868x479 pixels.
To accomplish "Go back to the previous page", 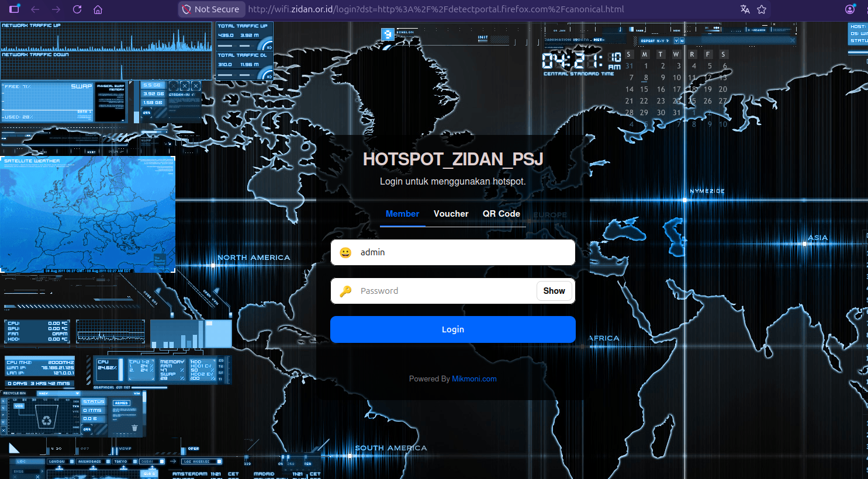I will [x=35, y=9].
